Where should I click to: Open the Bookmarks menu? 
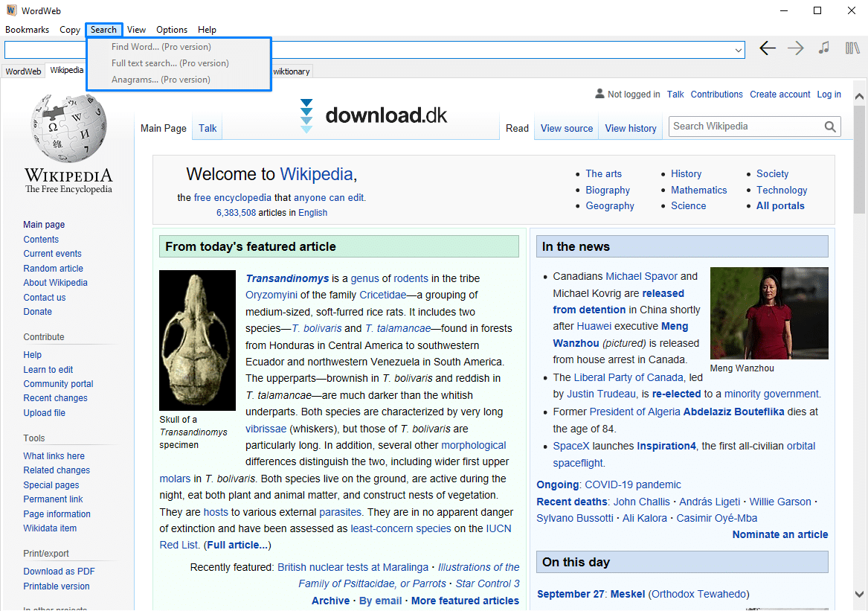[x=27, y=30]
